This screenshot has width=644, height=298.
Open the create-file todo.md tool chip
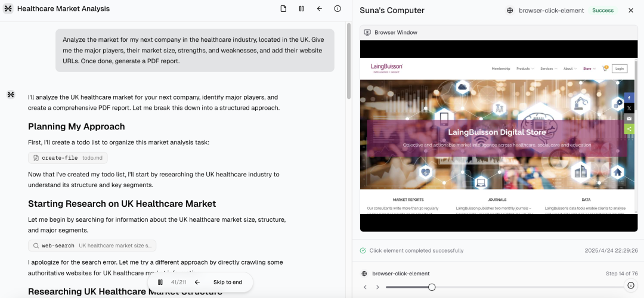pyautogui.click(x=68, y=158)
